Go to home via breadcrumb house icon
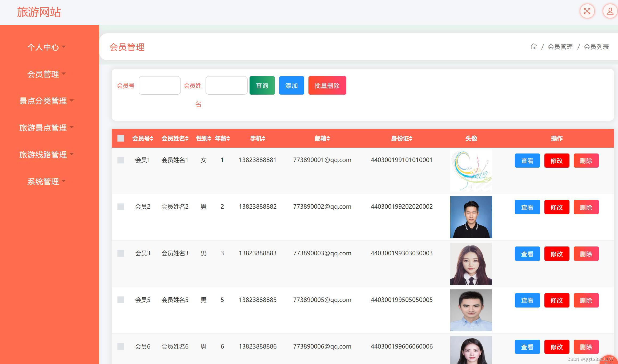The width and height of the screenshot is (618, 364). [x=533, y=47]
